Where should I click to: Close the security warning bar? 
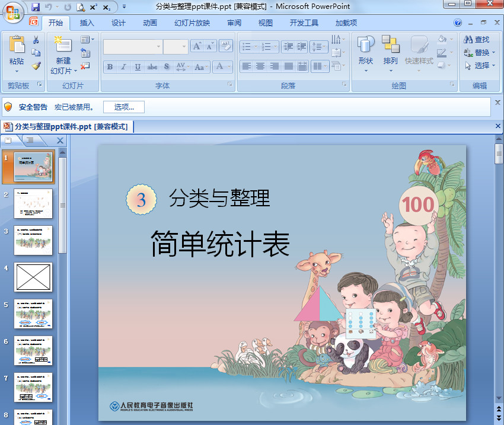tap(497, 103)
